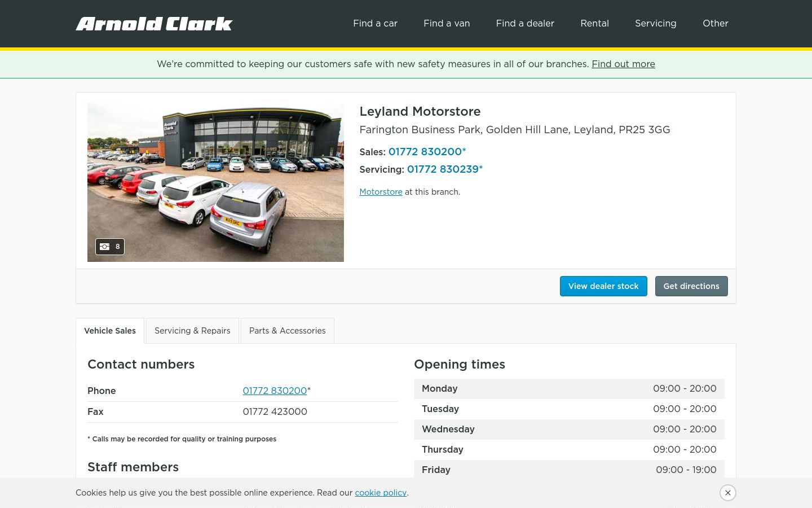Viewport: 812px width, 508px height.
Task: Select the Vehicle Sales tab
Action: [x=110, y=331]
